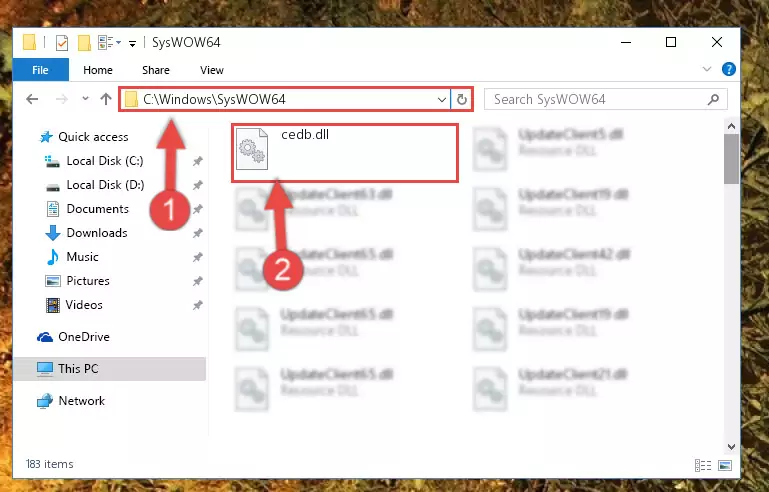Open the recent locations dropdown arrow

pos(85,99)
